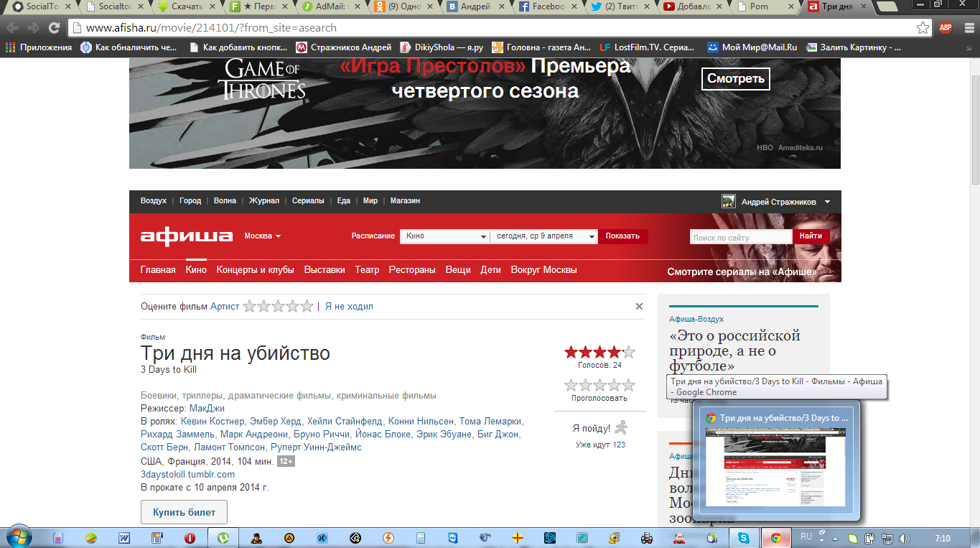Screen dimensions: 980x548
Task: Click the network icon in system tray
Action: [887, 538]
